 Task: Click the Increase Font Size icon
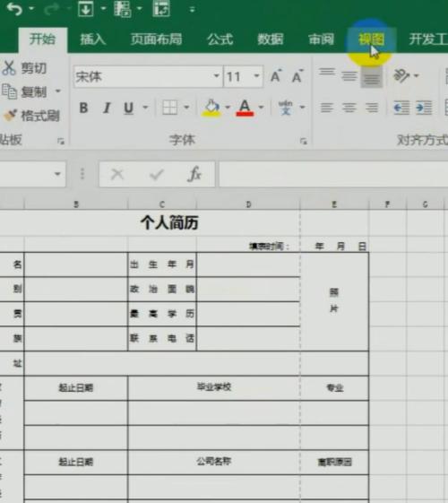pyautogui.click(x=276, y=76)
